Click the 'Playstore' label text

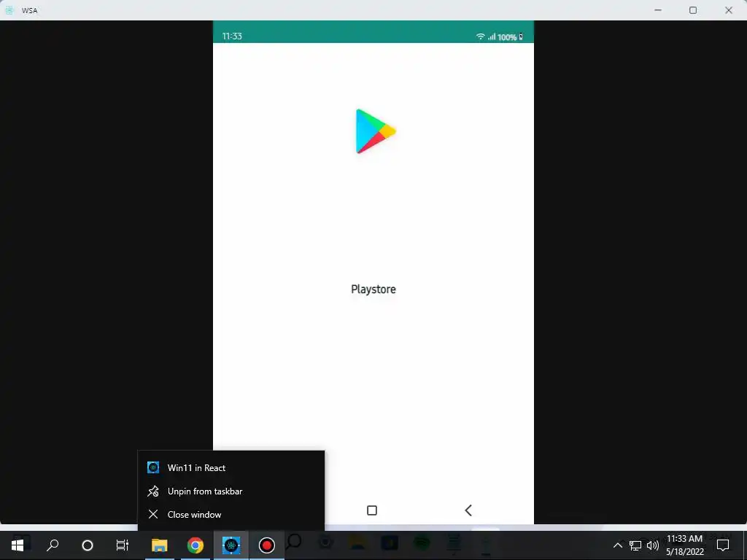coord(373,289)
